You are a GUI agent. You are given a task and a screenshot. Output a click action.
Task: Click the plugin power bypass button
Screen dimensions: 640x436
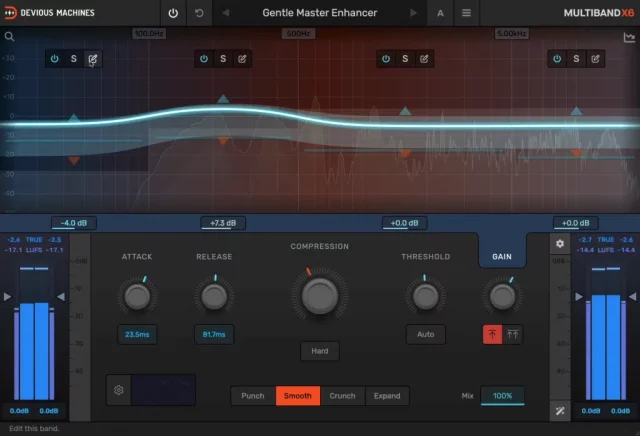click(173, 13)
